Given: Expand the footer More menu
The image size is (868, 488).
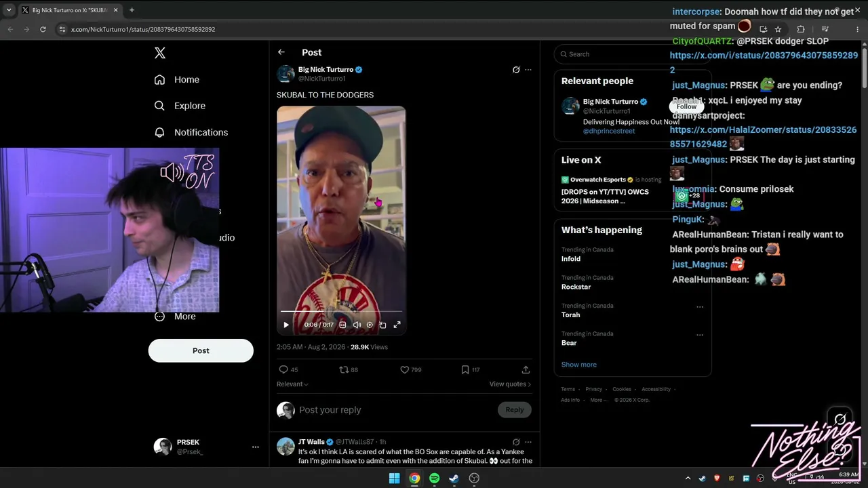Looking at the screenshot, I should click(x=598, y=400).
